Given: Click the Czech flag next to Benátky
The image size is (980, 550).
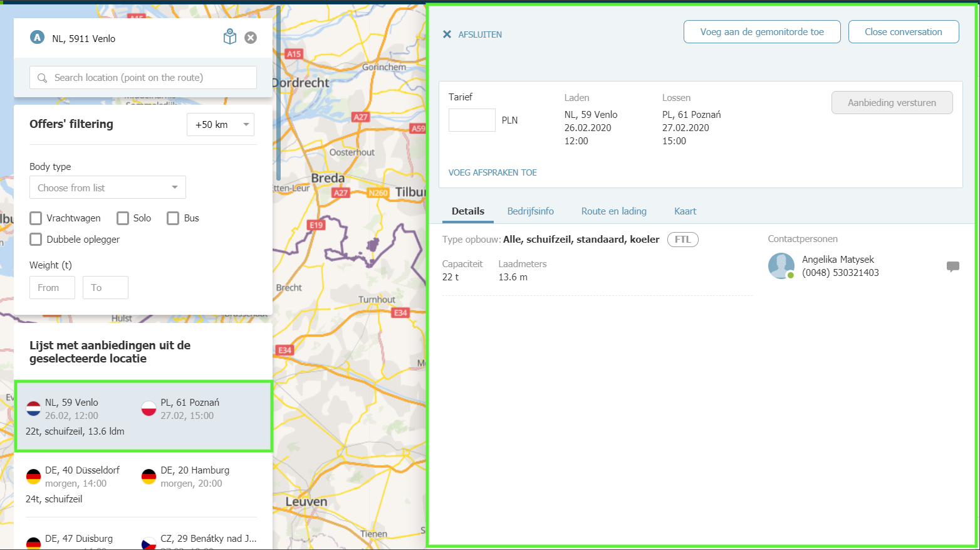Looking at the screenshot, I should (x=149, y=543).
